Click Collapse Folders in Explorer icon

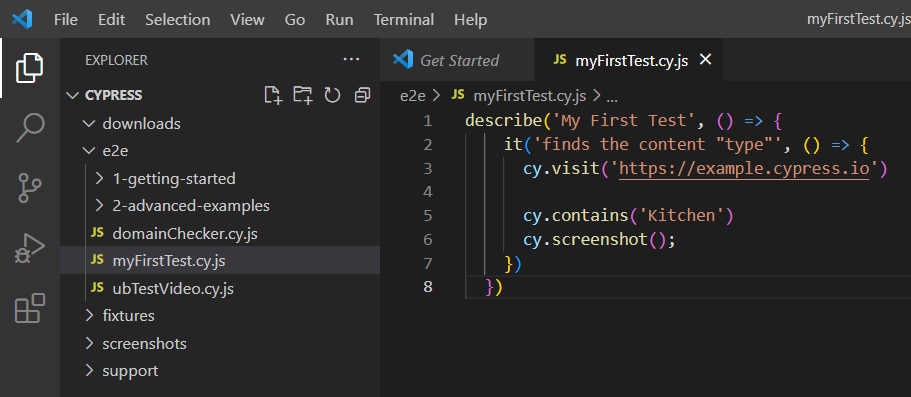coord(362,95)
